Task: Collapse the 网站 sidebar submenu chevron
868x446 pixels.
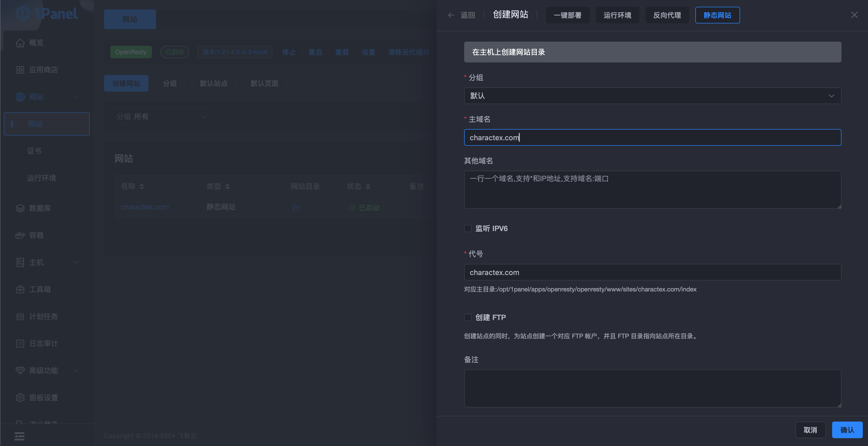Action: point(76,97)
